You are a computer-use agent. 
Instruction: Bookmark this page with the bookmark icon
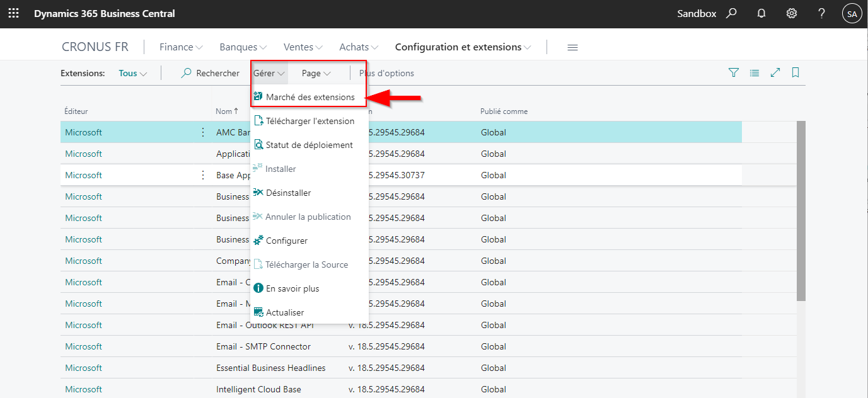tap(796, 73)
